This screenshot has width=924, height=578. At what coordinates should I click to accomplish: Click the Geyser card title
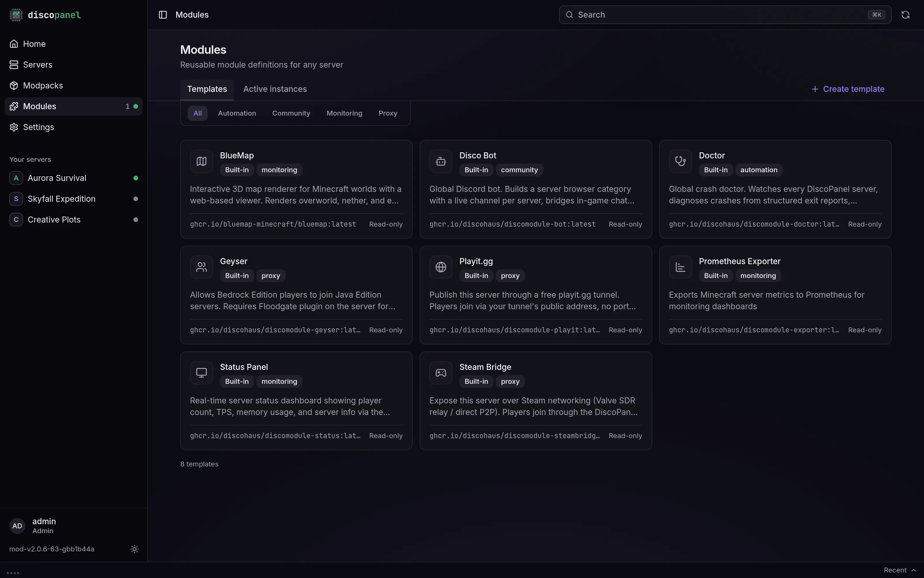coord(234,261)
